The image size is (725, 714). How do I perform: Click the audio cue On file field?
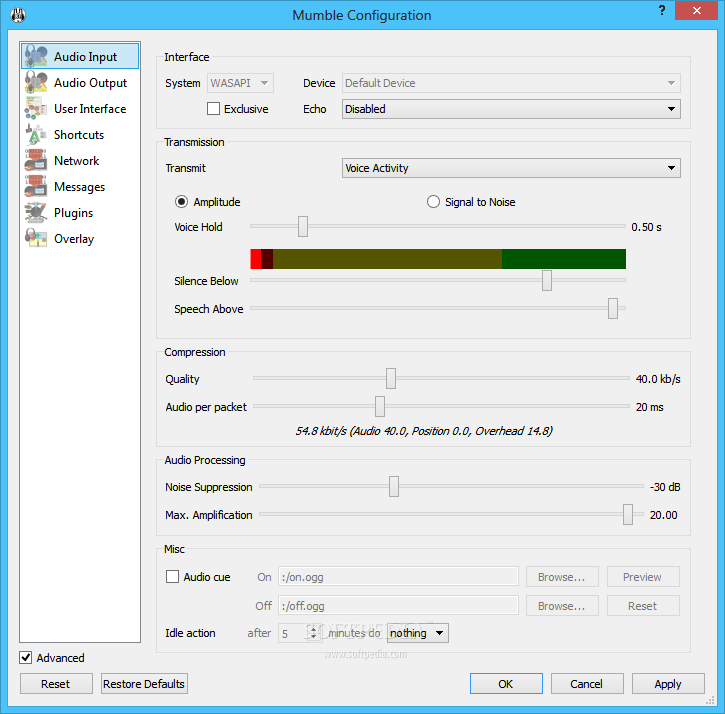pos(398,577)
